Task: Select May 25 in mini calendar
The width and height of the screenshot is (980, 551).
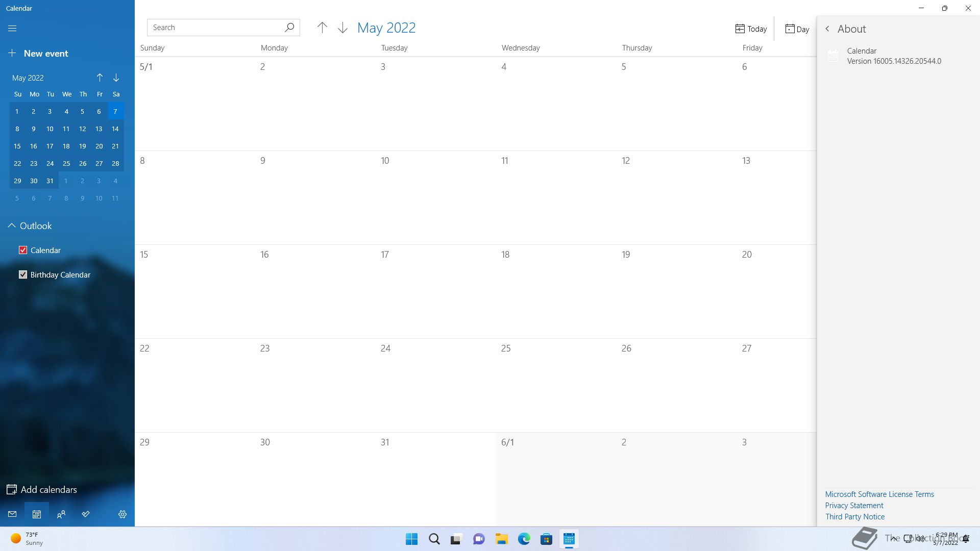Action: point(66,163)
